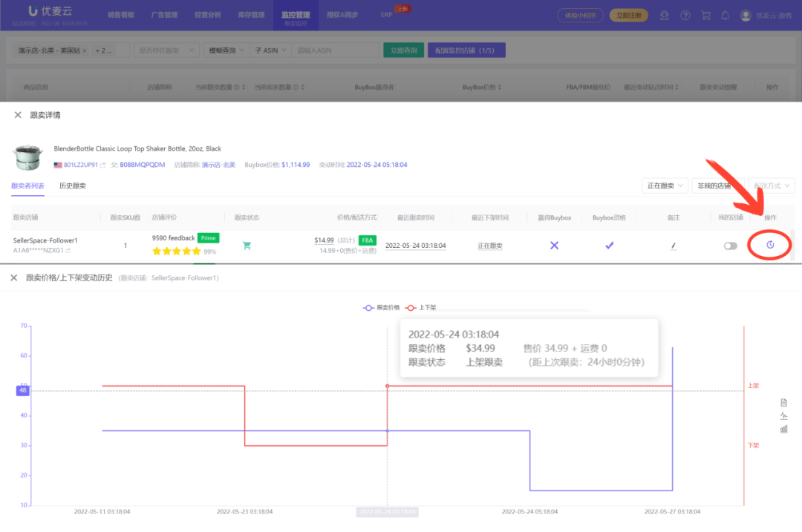Click the pencil icon in the 备注 column
The height and width of the screenshot is (532, 802).
pyautogui.click(x=673, y=245)
